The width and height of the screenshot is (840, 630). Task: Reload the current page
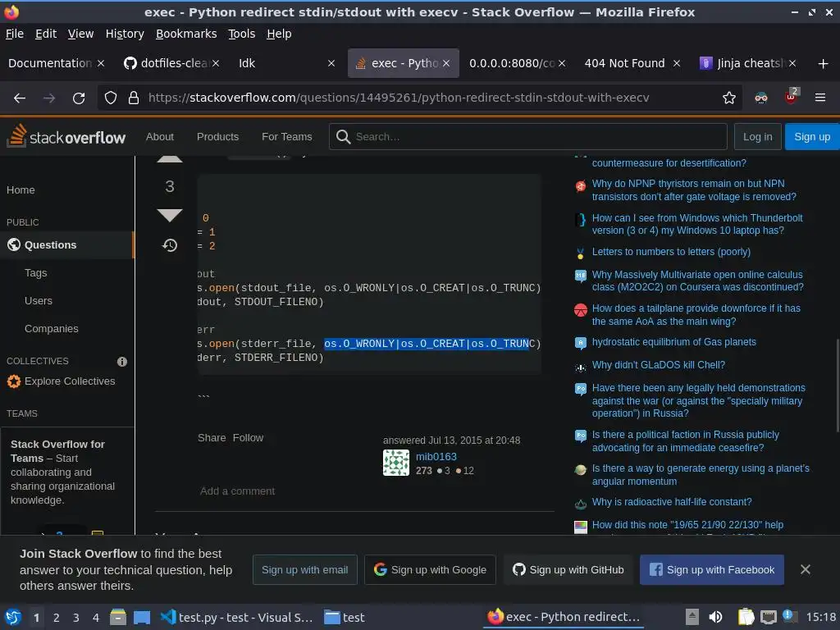point(79,98)
